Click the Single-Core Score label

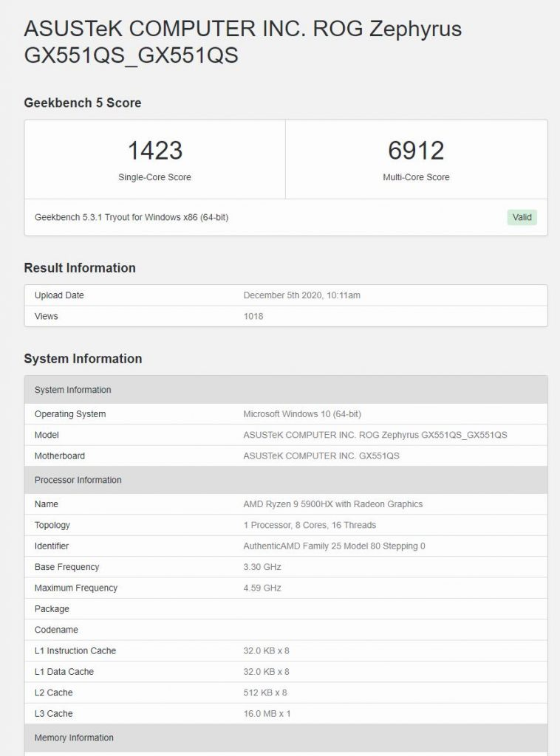(x=155, y=177)
